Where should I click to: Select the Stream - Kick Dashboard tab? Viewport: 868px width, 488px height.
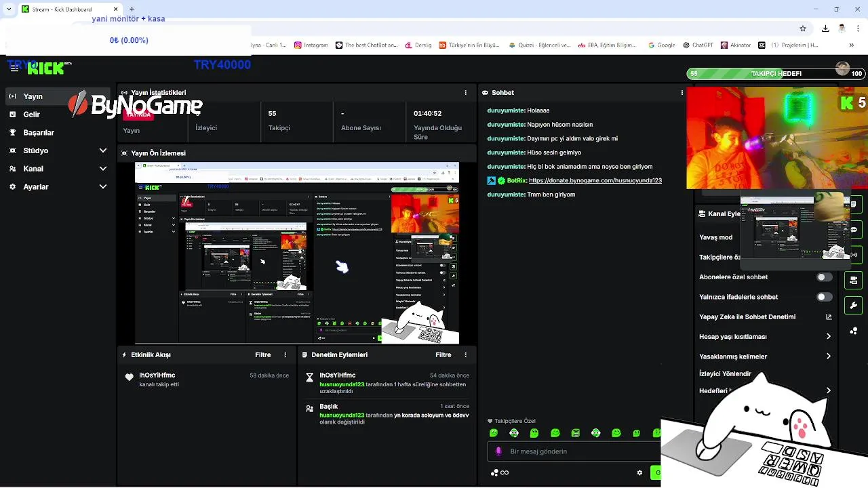pos(68,9)
